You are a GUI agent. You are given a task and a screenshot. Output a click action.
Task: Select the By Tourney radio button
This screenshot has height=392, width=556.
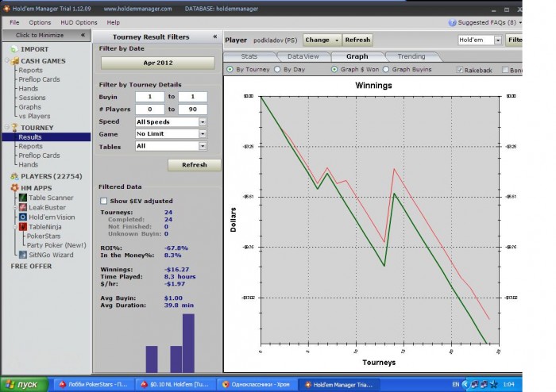230,69
